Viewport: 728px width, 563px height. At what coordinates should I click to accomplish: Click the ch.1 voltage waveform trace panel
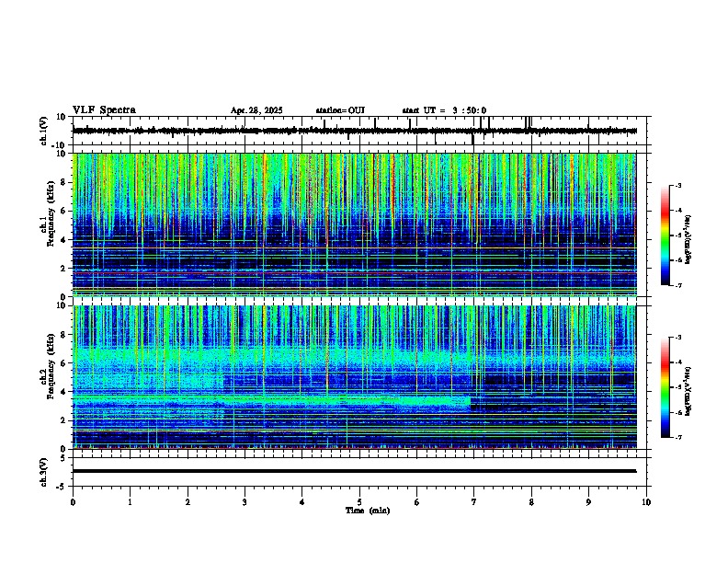(361, 131)
